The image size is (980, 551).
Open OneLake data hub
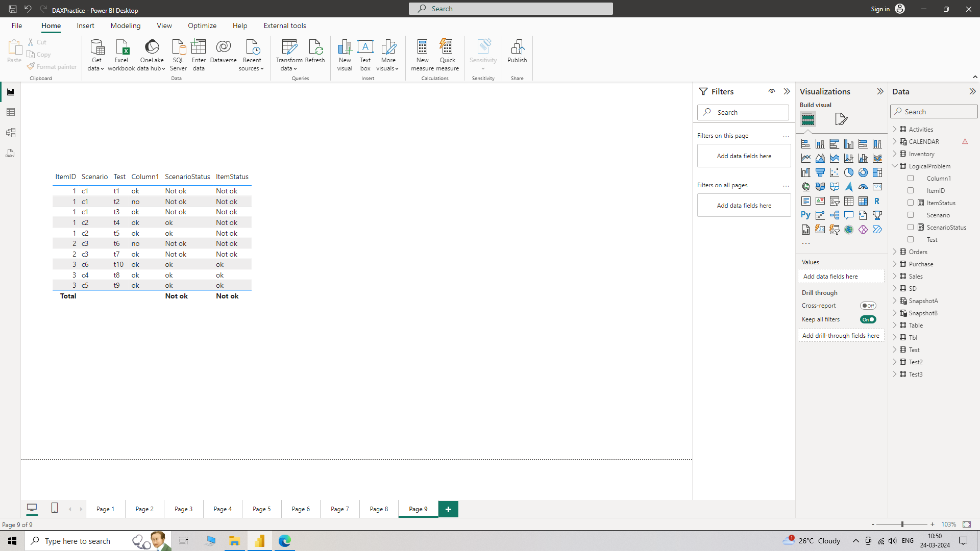tap(152, 55)
